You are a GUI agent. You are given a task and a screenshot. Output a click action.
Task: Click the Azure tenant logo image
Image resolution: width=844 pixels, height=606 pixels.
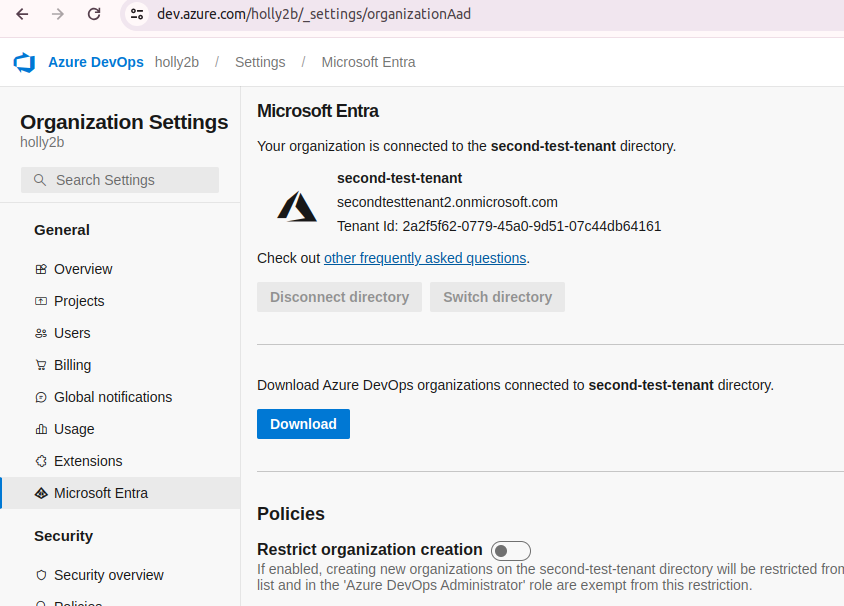297,207
